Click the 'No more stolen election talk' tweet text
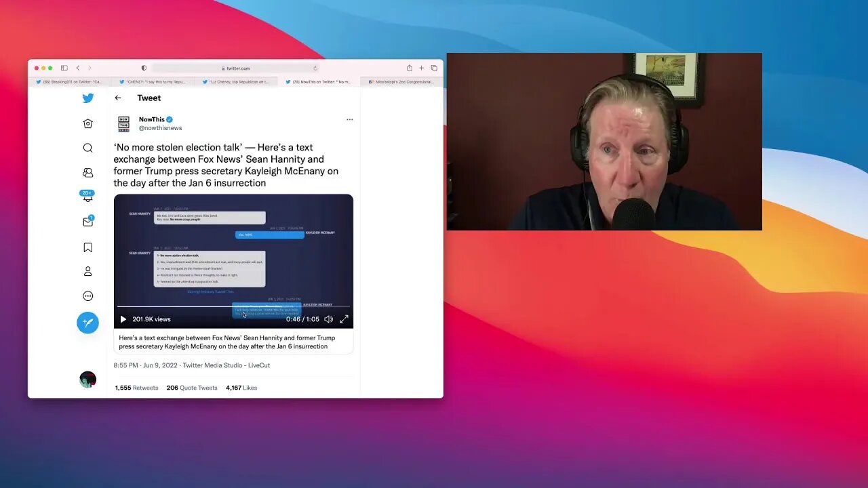This screenshot has width=868, height=488. click(x=226, y=165)
